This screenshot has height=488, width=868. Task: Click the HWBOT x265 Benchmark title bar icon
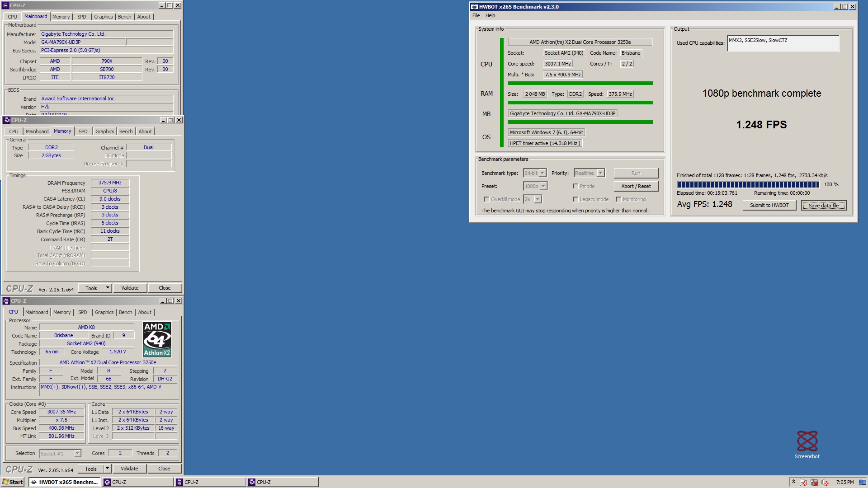pyautogui.click(x=474, y=7)
